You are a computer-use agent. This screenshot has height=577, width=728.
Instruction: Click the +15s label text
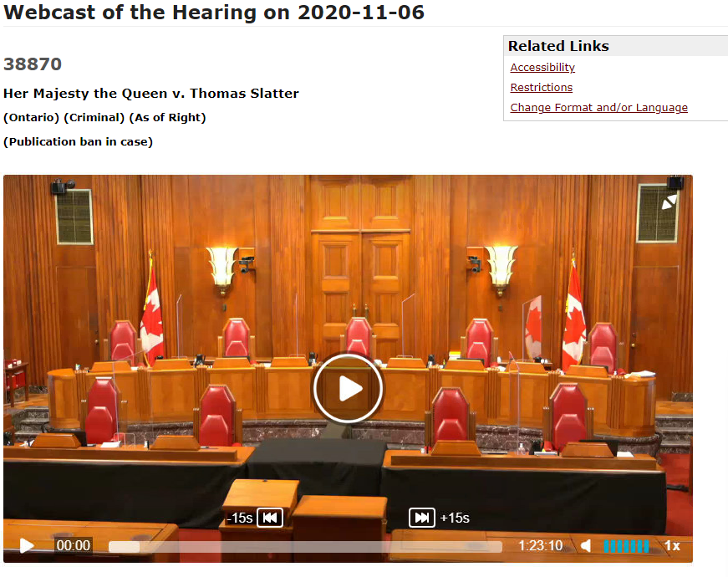[x=455, y=518]
